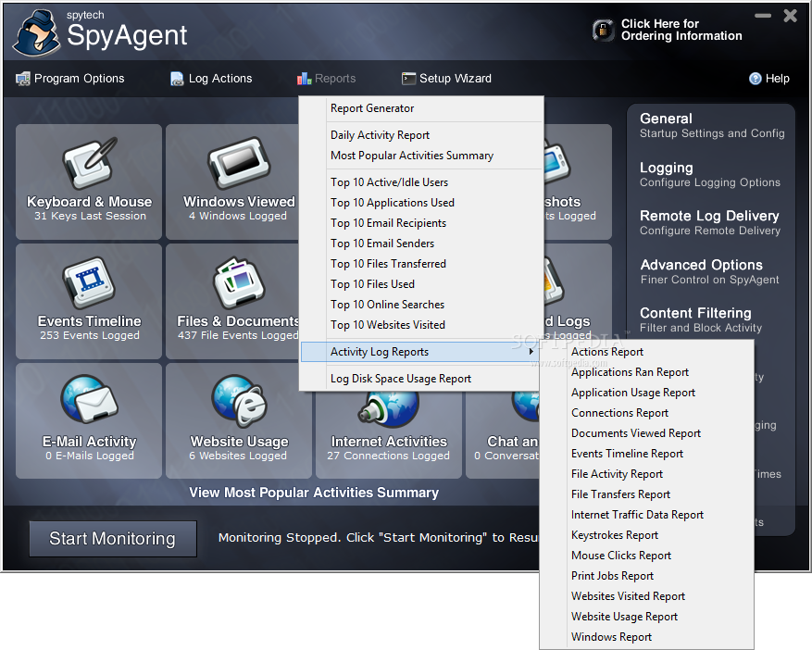Click the ordering information padlock icon
The width and height of the screenshot is (812, 650).
click(604, 30)
